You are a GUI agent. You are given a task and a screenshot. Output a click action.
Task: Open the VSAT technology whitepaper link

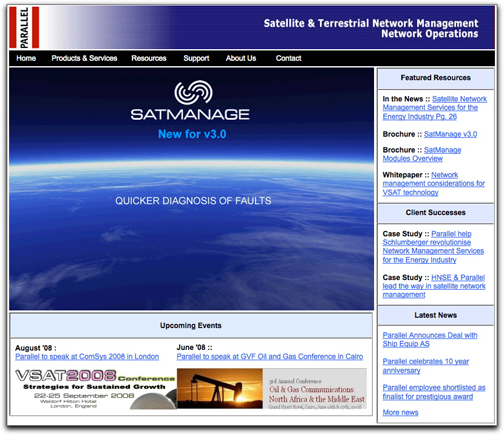pos(434,184)
